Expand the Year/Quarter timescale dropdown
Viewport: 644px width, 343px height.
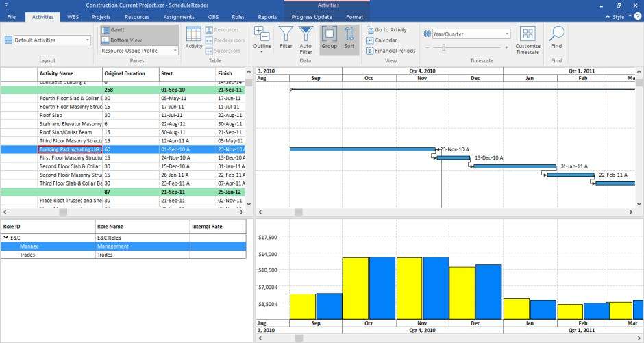(x=507, y=34)
